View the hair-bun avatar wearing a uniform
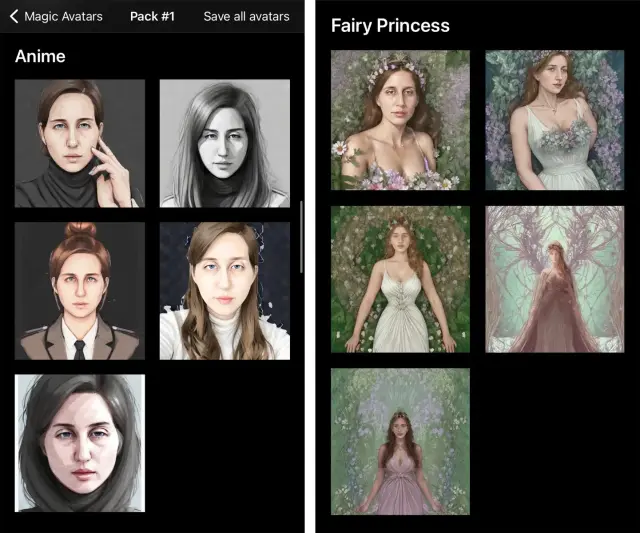 tap(79, 290)
